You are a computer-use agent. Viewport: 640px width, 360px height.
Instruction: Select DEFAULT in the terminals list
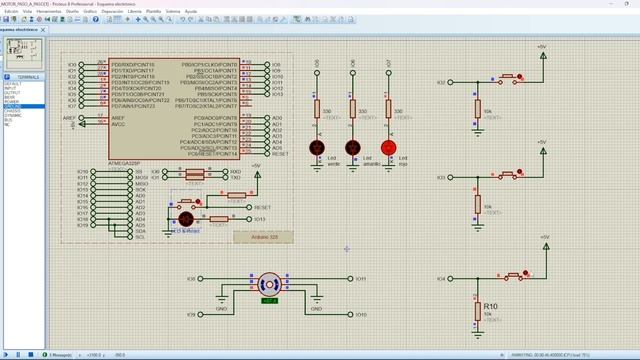(13, 84)
